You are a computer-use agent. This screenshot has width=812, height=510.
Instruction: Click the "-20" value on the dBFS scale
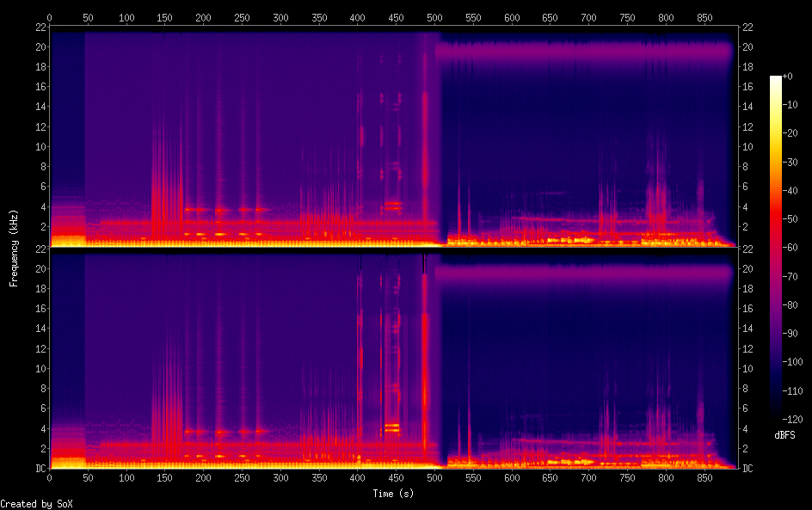click(x=790, y=133)
